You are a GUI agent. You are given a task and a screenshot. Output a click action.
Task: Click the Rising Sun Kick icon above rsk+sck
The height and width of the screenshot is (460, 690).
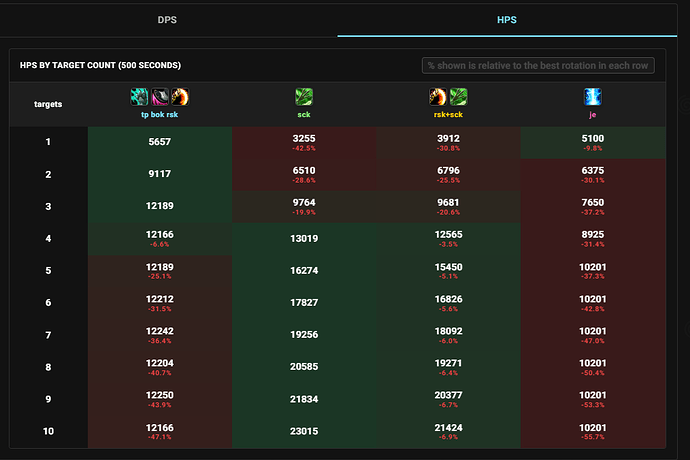[438, 97]
